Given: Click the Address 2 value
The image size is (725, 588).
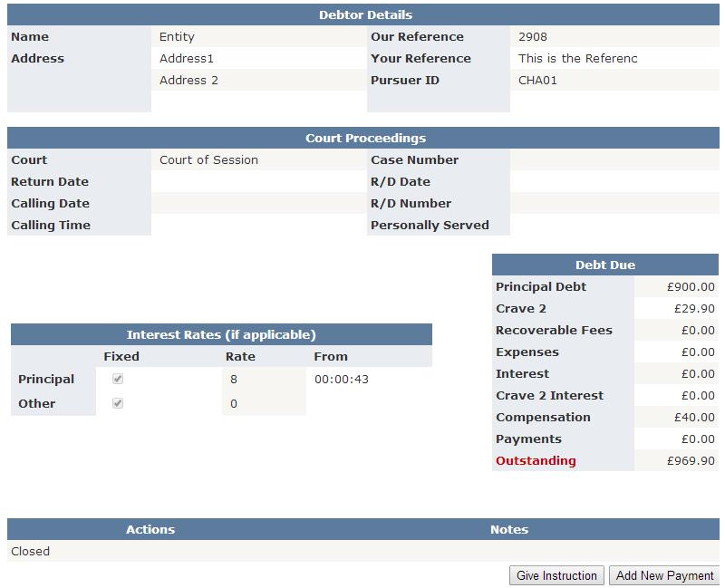Looking at the screenshot, I should click(188, 81).
